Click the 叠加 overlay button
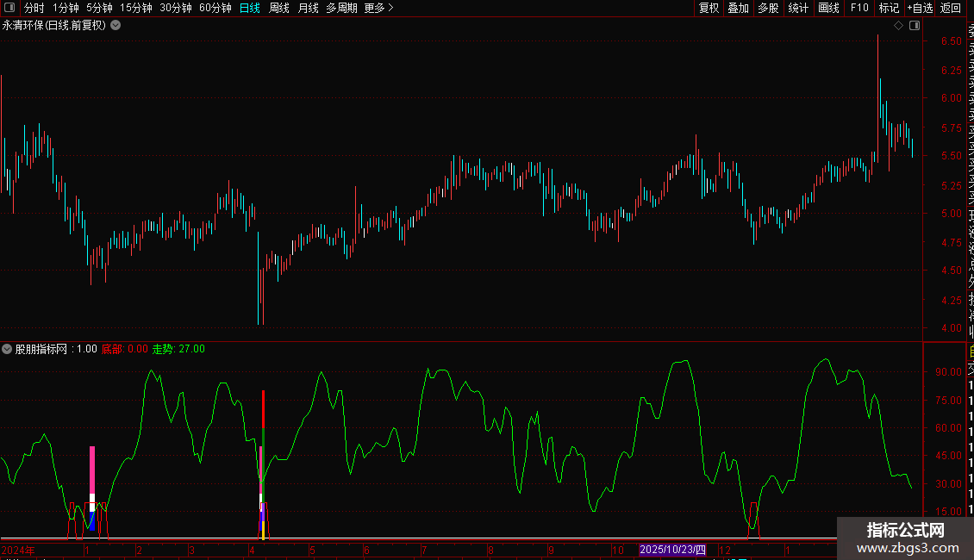974x560 pixels. pyautogui.click(x=739, y=8)
